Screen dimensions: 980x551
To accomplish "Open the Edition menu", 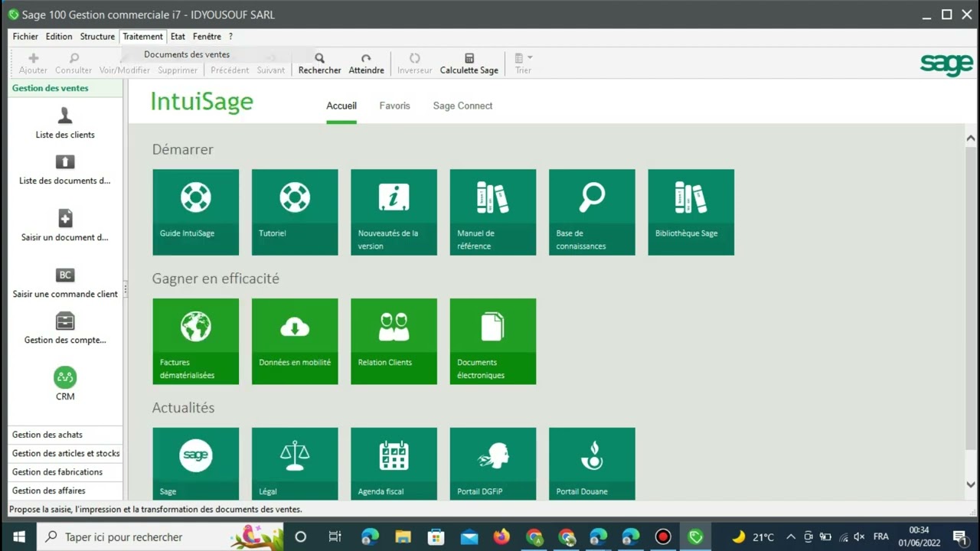I will pos(59,36).
